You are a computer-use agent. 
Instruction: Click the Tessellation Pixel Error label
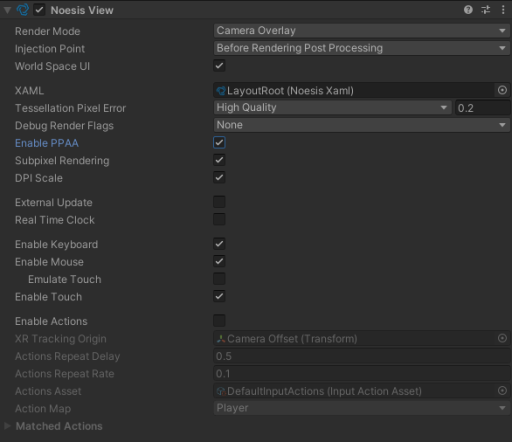click(70, 108)
